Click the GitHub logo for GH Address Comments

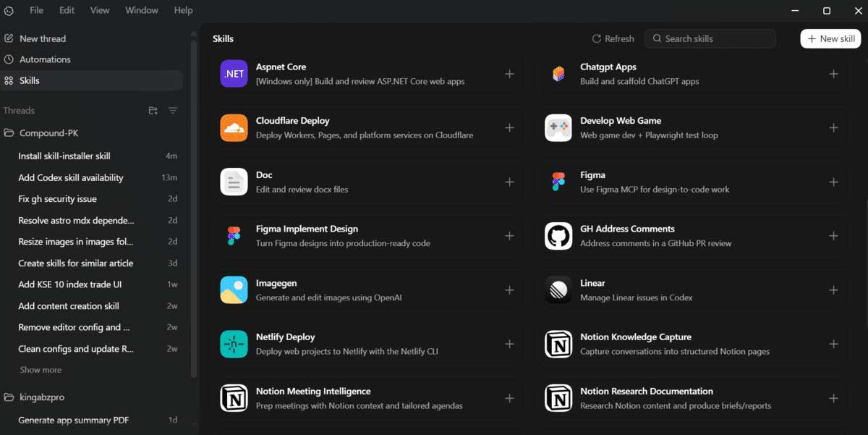pos(558,236)
